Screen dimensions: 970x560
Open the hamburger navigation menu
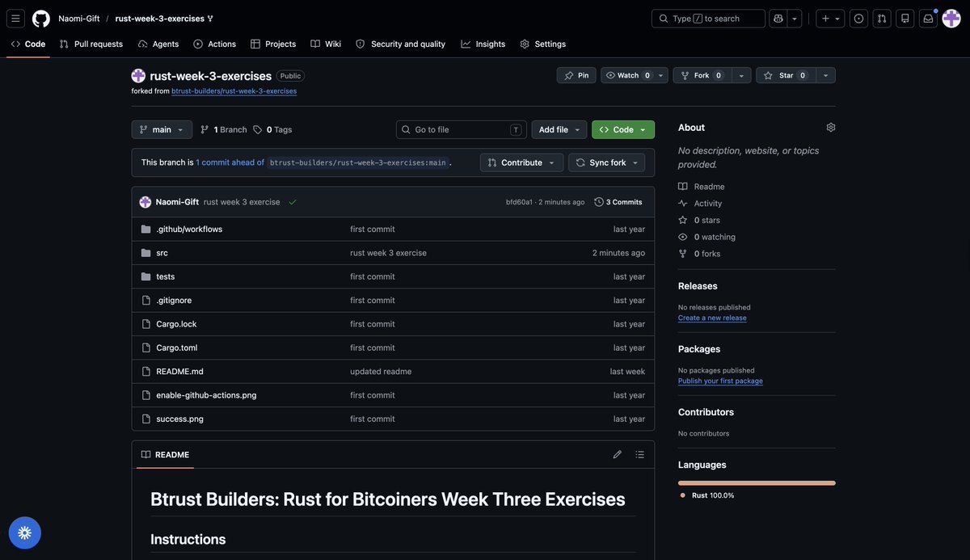[x=15, y=19]
